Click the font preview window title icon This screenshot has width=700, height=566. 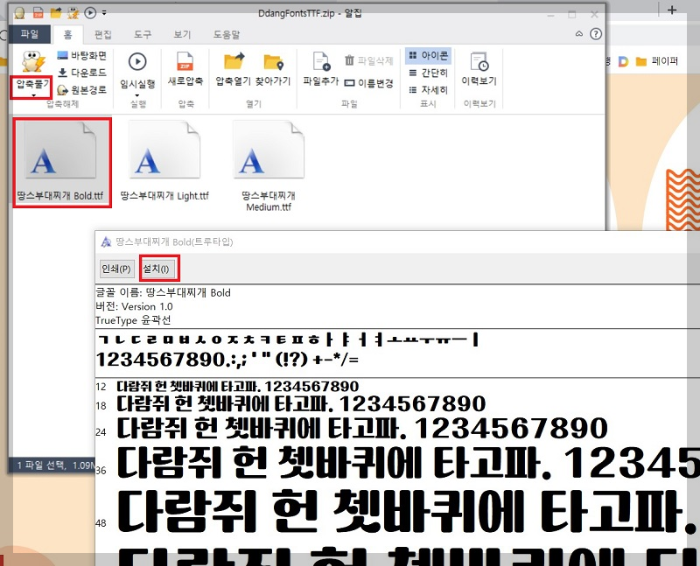[106, 242]
